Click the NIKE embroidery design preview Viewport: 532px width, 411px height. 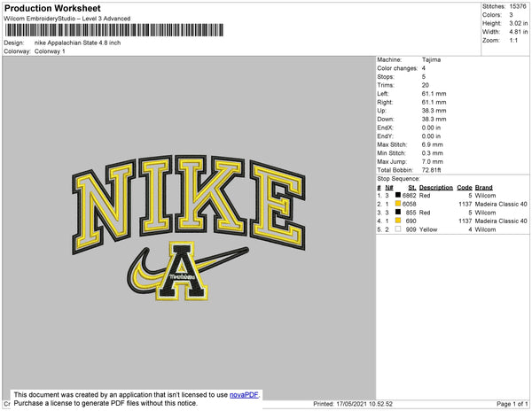pos(189,228)
